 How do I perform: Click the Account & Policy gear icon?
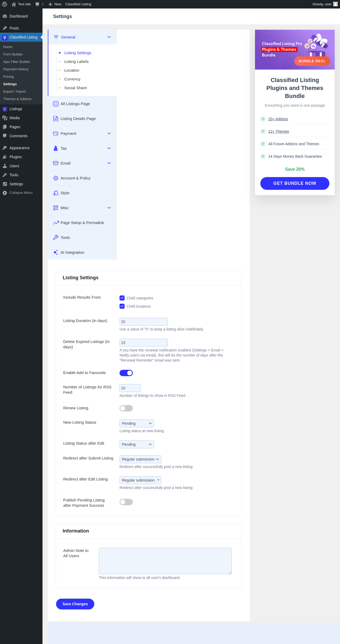[x=56, y=178]
